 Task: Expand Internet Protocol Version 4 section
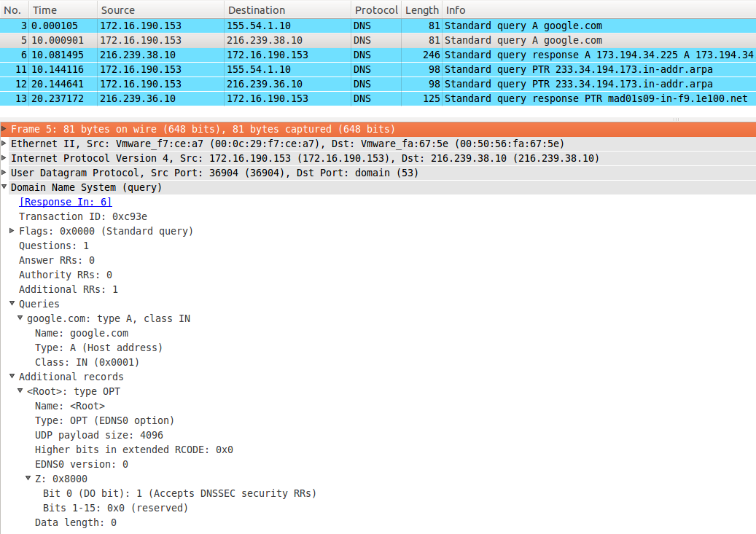tap(4, 157)
